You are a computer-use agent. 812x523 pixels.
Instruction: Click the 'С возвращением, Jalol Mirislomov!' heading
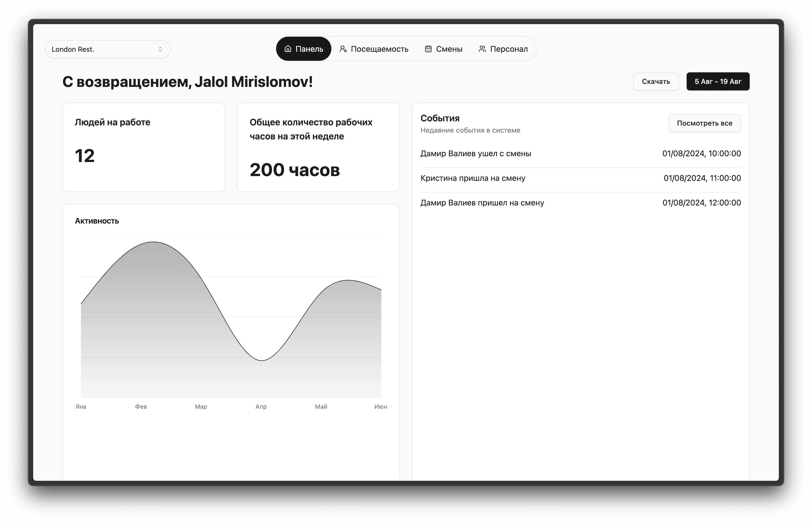click(187, 82)
